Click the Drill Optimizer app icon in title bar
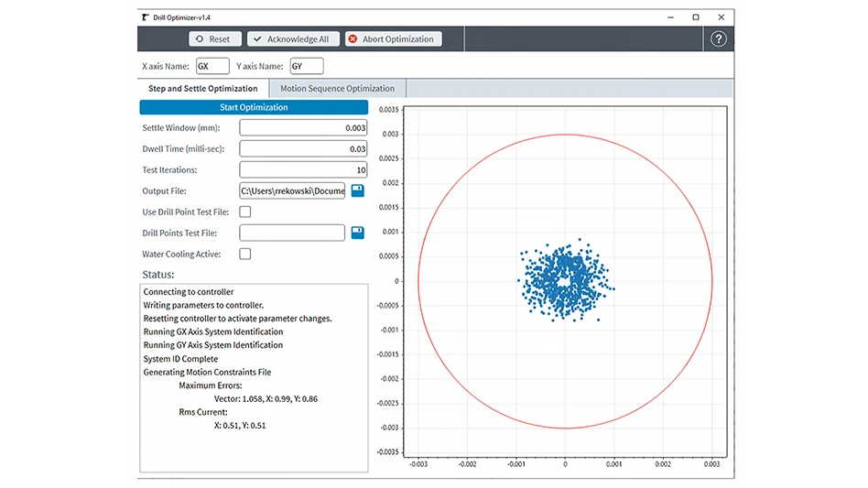 pos(145,16)
